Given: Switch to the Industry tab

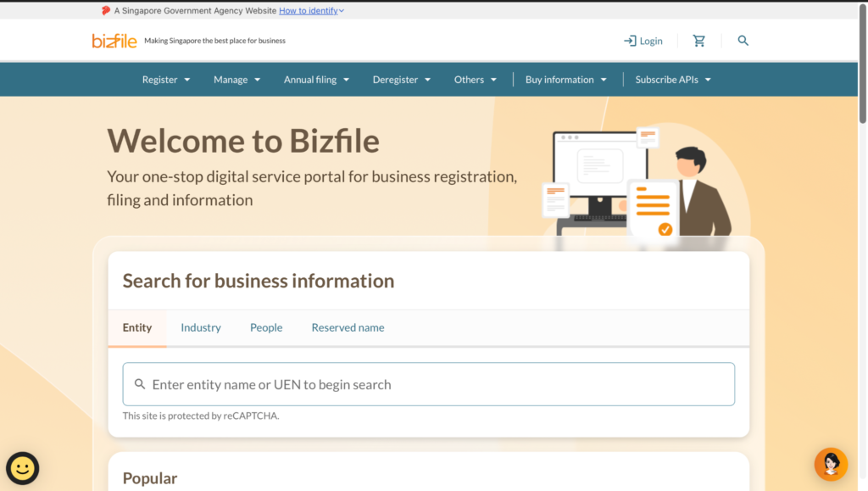Looking at the screenshot, I should [201, 327].
